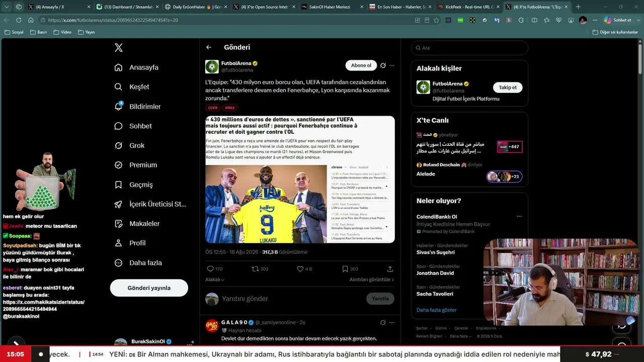Viewport: 644px width, 362px height.
Task: Switch to X'te Open Source Intel tab
Action: click(264, 7)
